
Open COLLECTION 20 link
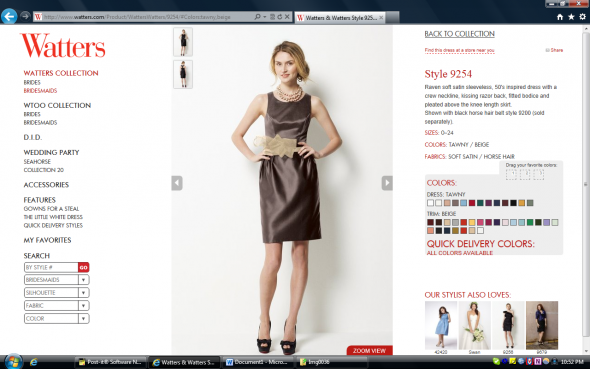(x=44, y=170)
